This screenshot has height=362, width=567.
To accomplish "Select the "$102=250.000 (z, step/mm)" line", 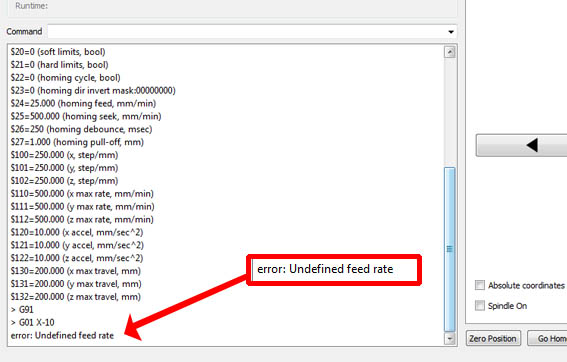I will (x=64, y=181).
